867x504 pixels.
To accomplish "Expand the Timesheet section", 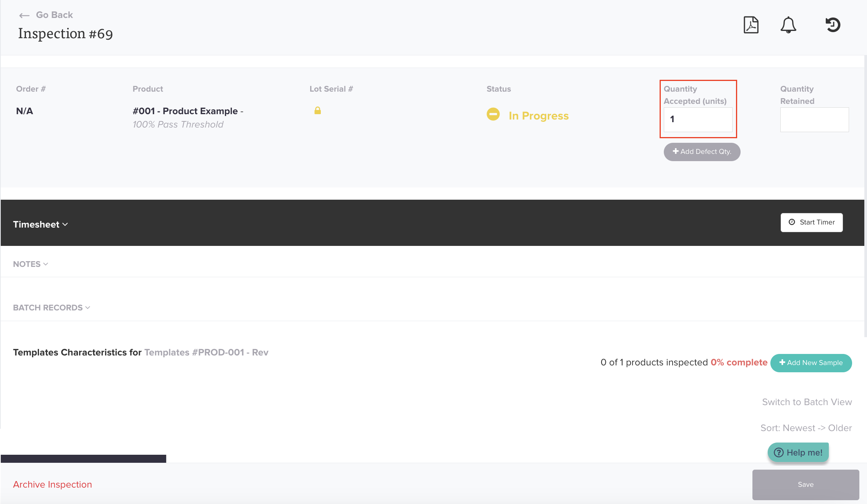I will click(40, 225).
